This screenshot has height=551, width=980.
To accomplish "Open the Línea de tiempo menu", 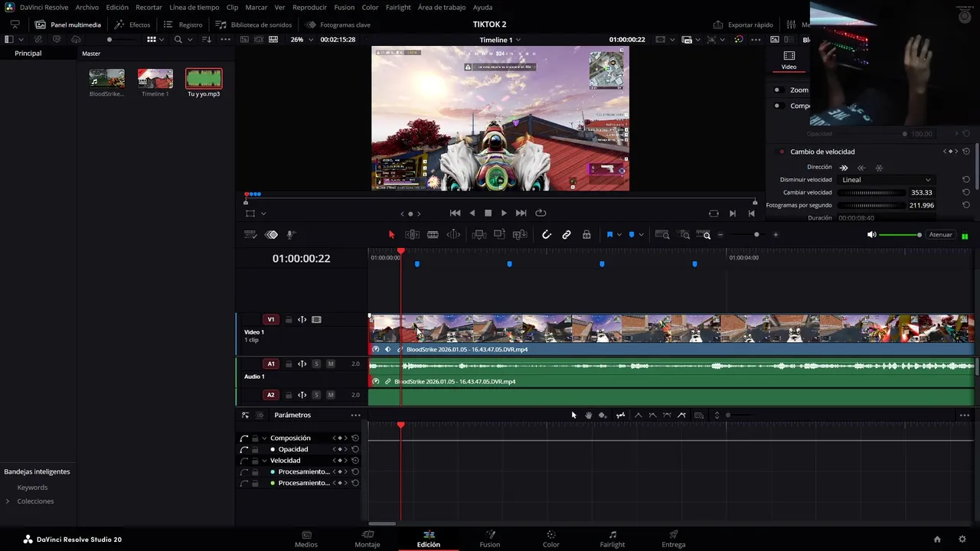I will (194, 7).
